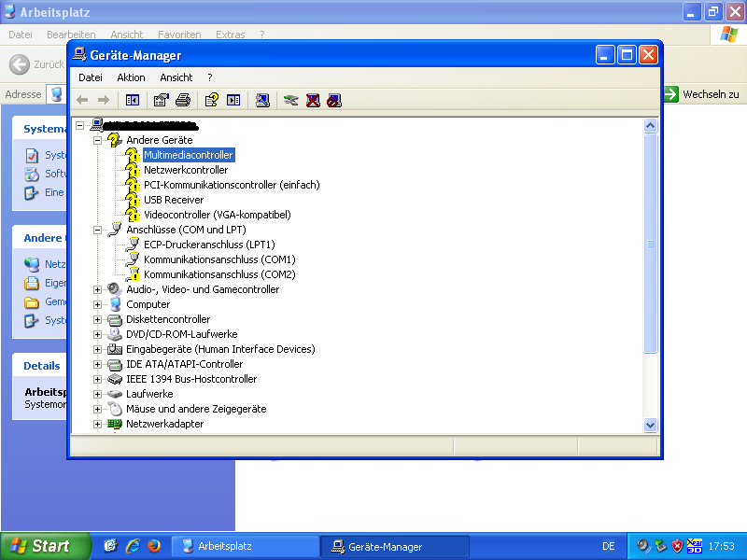Image resolution: width=747 pixels, height=560 pixels.
Task: Click the red shield security tray icon
Action: [677, 546]
